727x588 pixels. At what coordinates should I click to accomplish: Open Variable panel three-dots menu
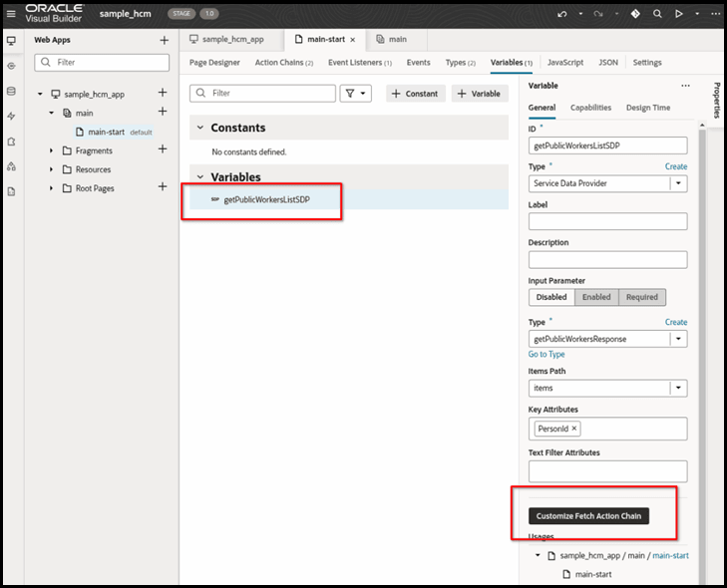[x=685, y=86]
